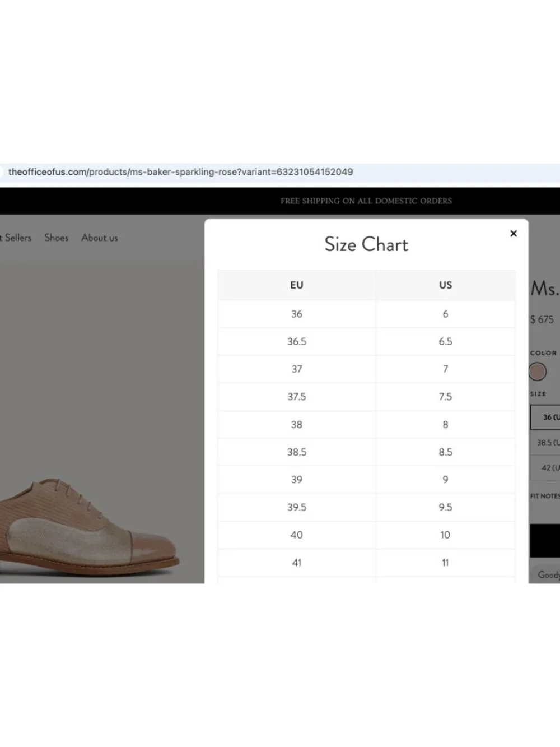Click US size 6.5 cell

[445, 342]
